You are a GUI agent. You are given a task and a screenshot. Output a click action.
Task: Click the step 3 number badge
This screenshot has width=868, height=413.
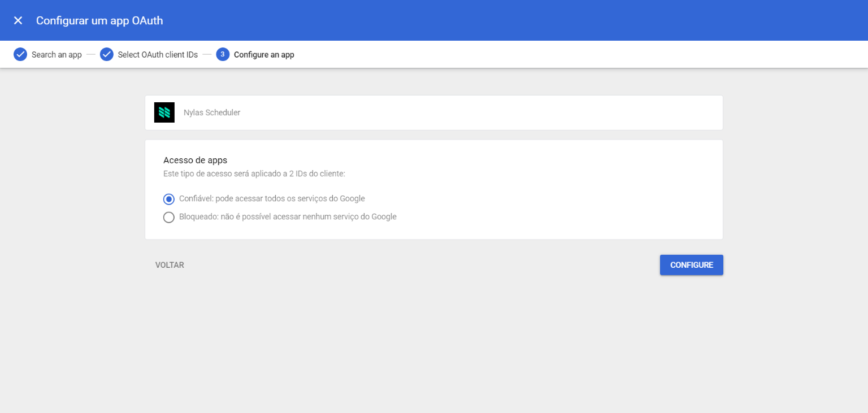(223, 55)
